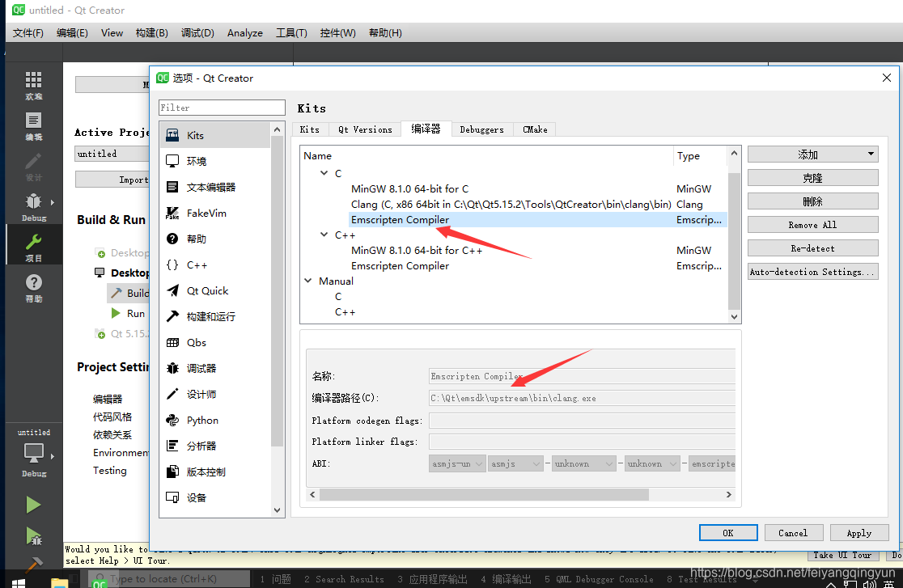Switch to the Qt Versions tab
903x588 pixels.
[x=365, y=129]
